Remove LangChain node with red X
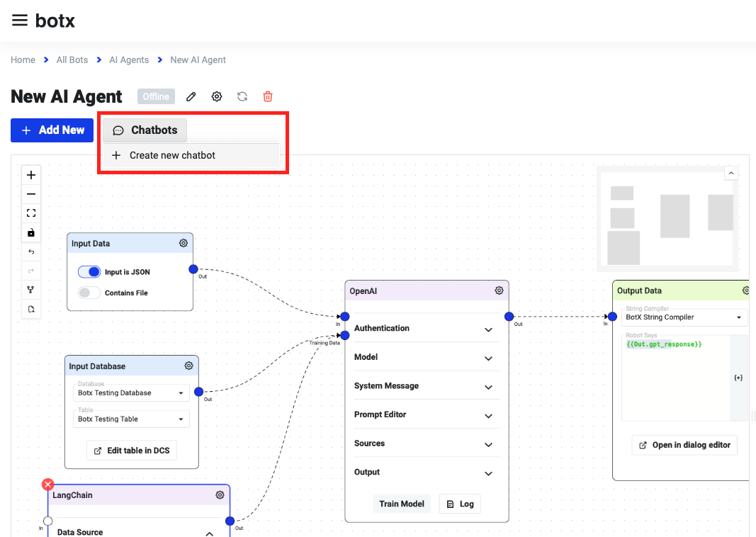The height and width of the screenshot is (537, 756). (47, 485)
